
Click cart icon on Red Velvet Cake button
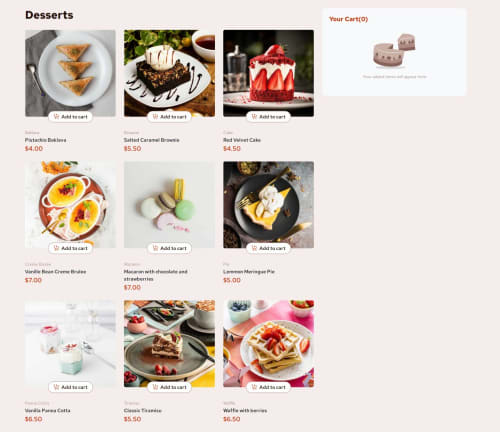(x=254, y=117)
